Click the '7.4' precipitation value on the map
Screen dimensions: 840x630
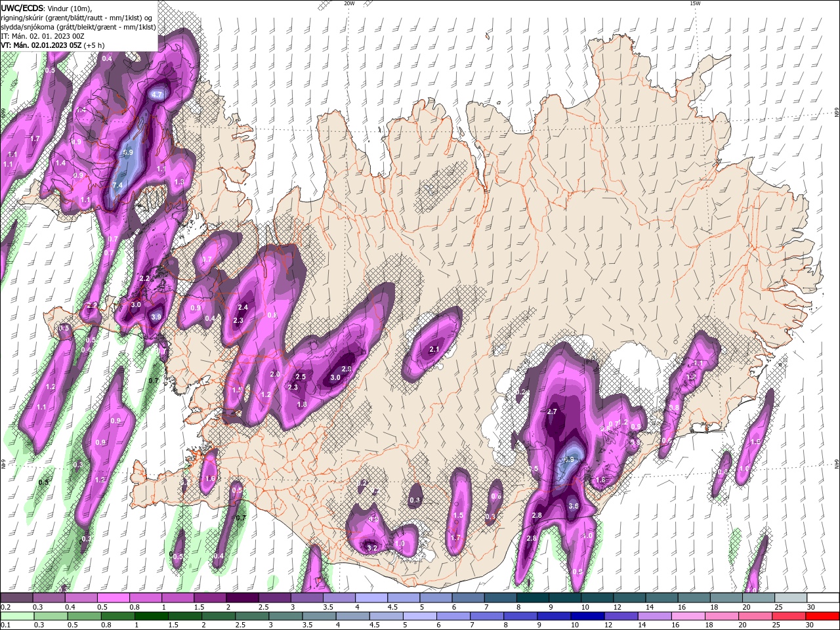tap(118, 186)
